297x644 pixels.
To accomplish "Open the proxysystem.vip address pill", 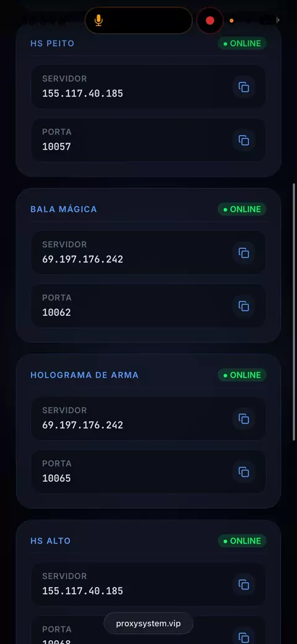I will click(148, 624).
